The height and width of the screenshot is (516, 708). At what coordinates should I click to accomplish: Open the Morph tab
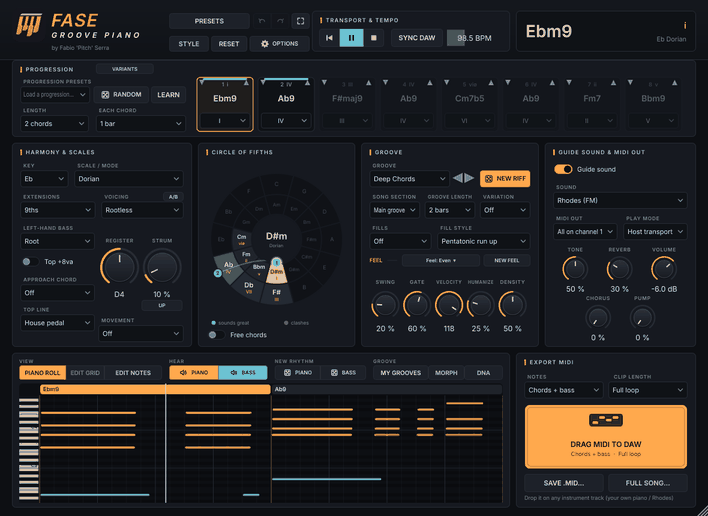tap(446, 373)
